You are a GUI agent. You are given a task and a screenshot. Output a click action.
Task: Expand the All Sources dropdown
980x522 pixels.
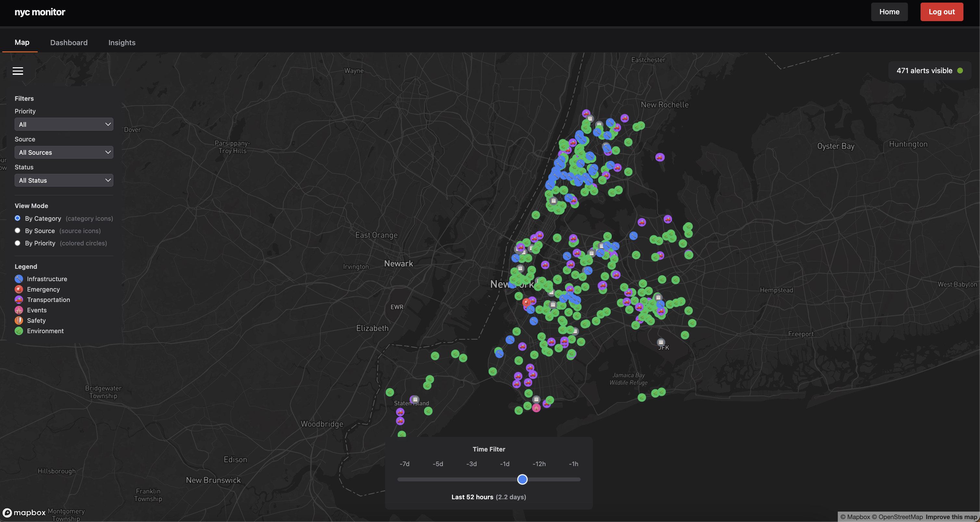(x=64, y=152)
